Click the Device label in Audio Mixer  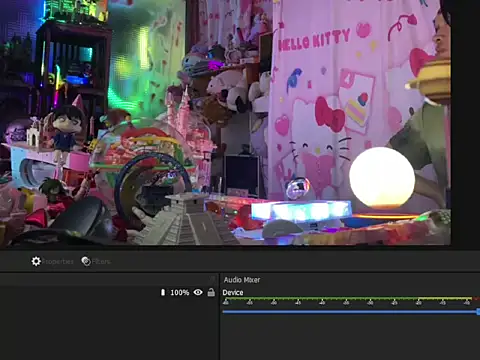233,292
